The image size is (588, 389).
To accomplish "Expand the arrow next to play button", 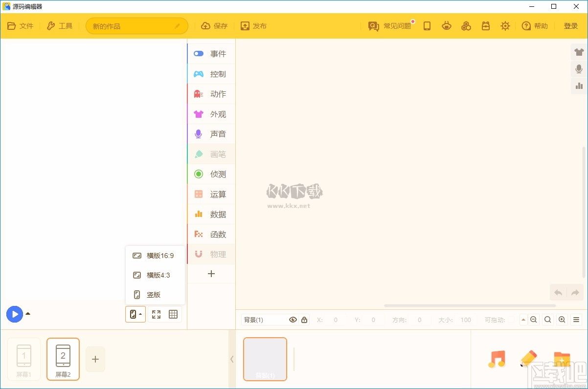I will (28, 314).
